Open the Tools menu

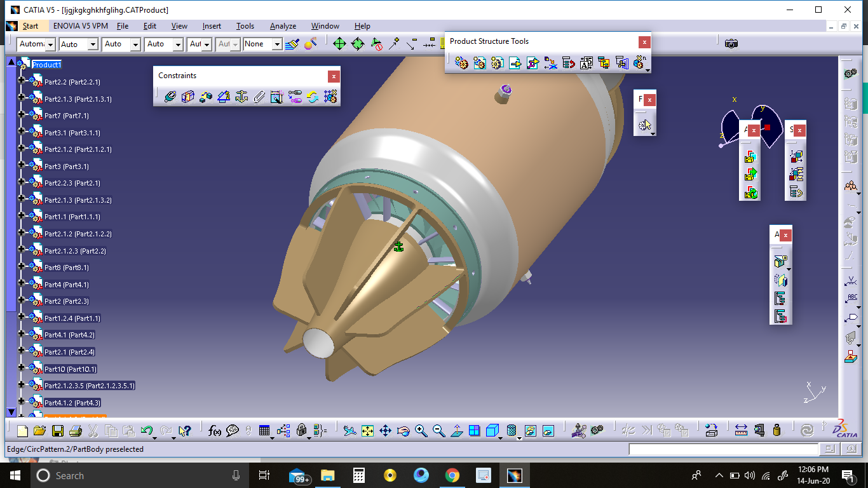pos(245,26)
